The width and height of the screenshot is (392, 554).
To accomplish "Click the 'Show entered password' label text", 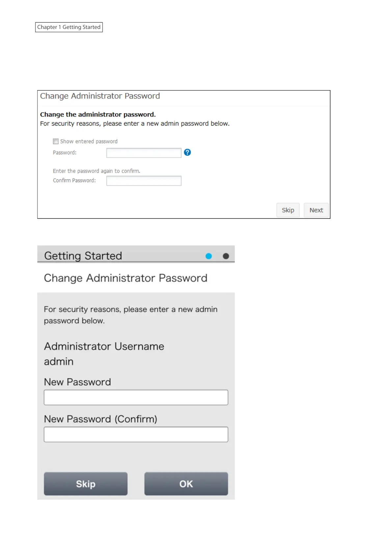I will point(89,141).
